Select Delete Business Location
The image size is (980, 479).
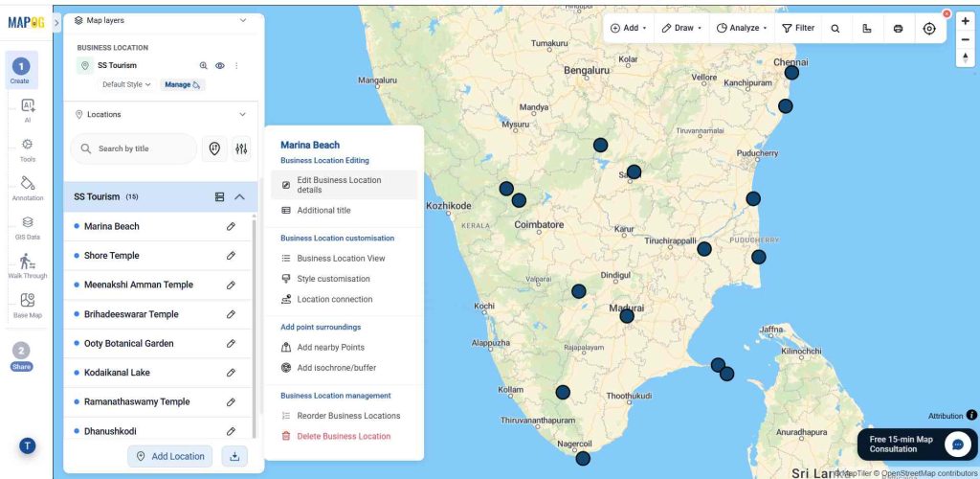pyautogui.click(x=345, y=437)
